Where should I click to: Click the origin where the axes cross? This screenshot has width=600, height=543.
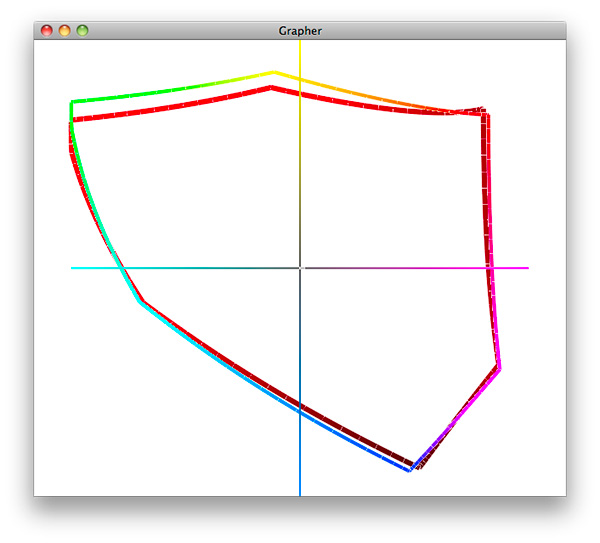[300, 268]
